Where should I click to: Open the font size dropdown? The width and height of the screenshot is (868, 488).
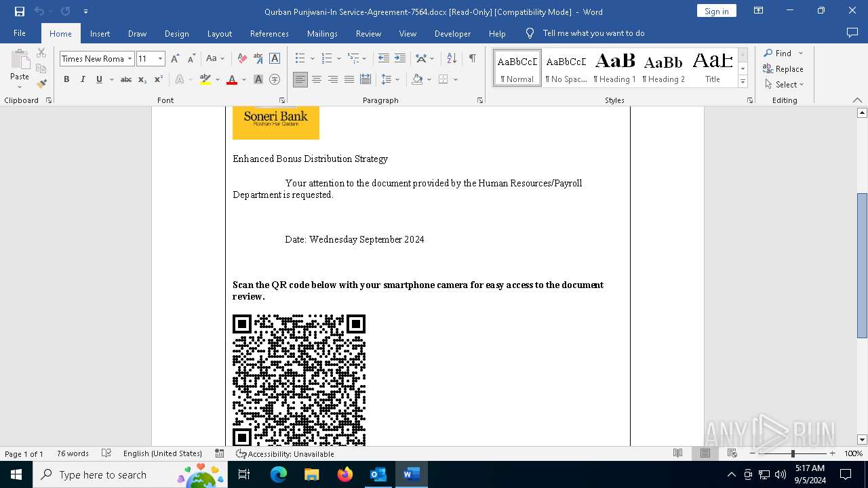coord(161,59)
